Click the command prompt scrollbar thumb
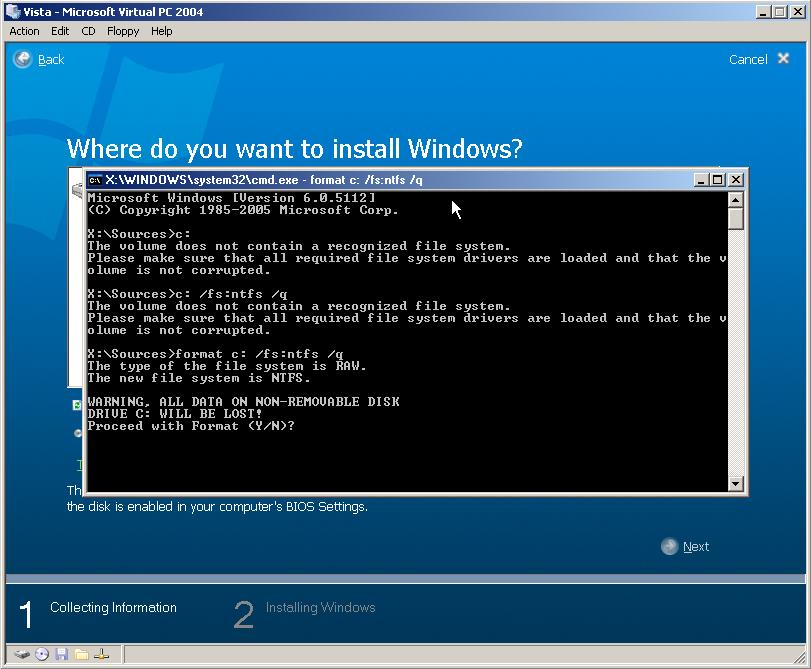This screenshot has height=669, width=811. (735, 218)
